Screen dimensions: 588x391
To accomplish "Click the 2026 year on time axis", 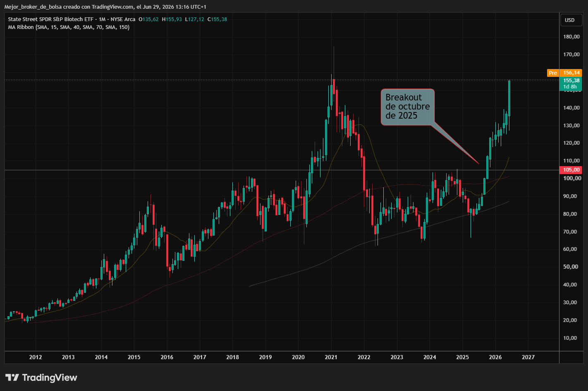I will pyautogui.click(x=495, y=358).
